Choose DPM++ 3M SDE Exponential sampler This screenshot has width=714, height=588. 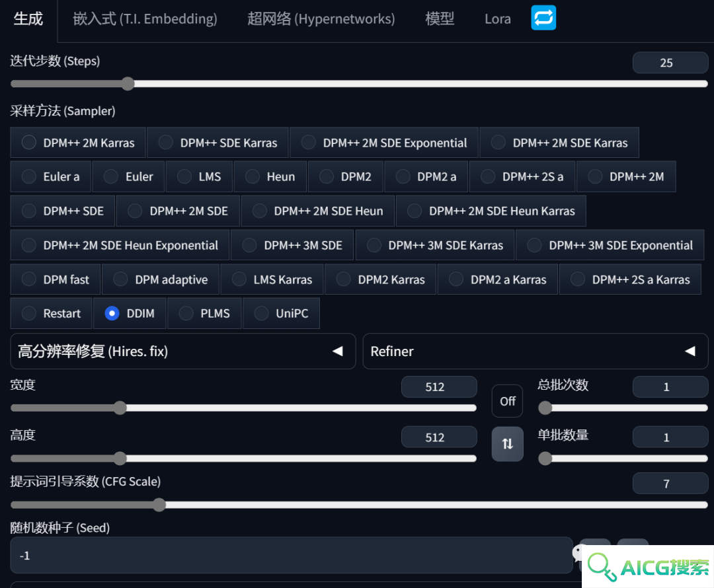tap(610, 245)
